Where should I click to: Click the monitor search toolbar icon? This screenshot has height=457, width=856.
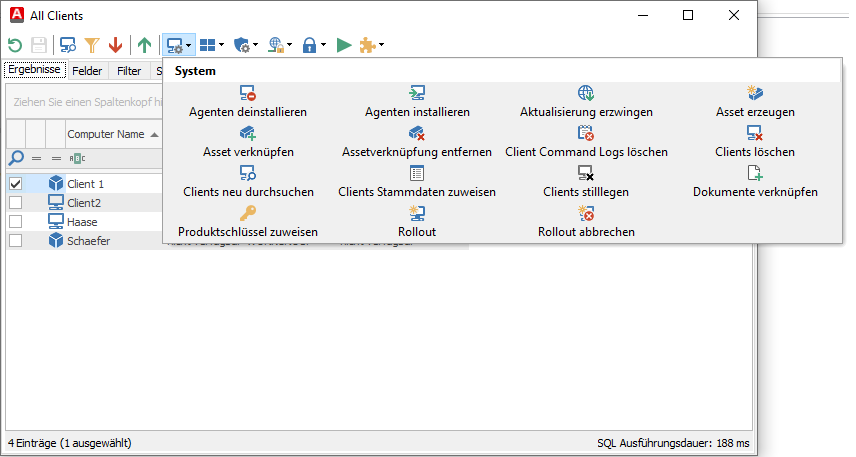68,45
